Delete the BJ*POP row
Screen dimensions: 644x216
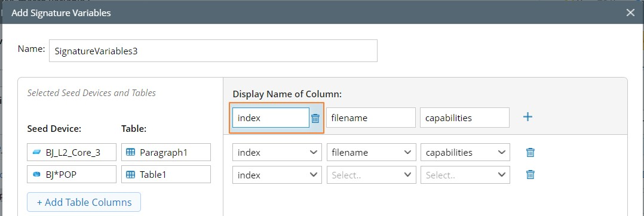coord(530,175)
